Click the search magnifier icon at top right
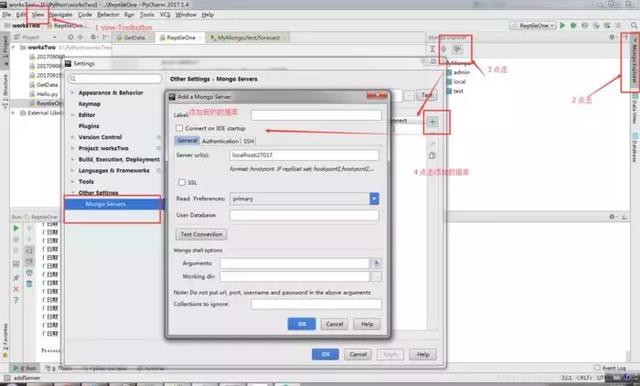640x386 pixels. point(634,25)
